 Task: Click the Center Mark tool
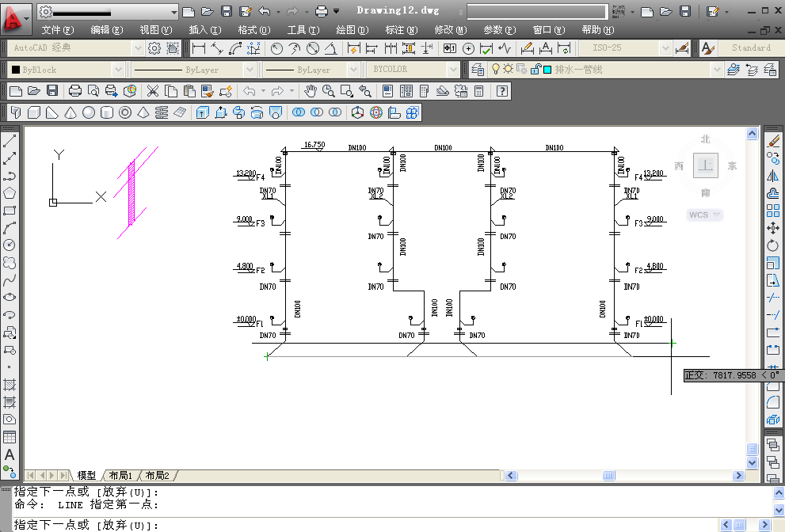(x=469, y=48)
